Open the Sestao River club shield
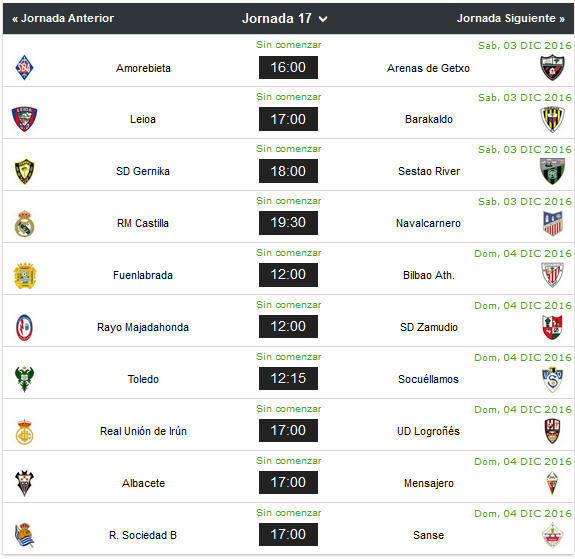Viewport: 575px width, 559px height. tap(552, 171)
